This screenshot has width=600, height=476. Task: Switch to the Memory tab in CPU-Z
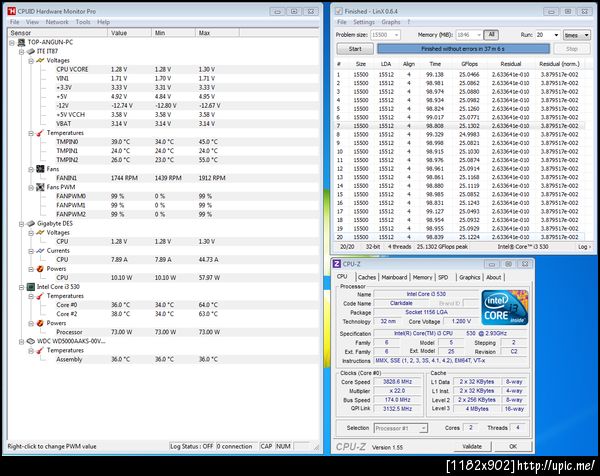tap(422, 277)
